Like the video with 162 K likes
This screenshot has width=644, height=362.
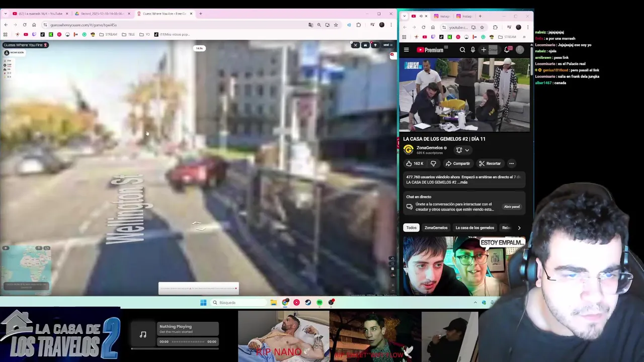(x=415, y=163)
